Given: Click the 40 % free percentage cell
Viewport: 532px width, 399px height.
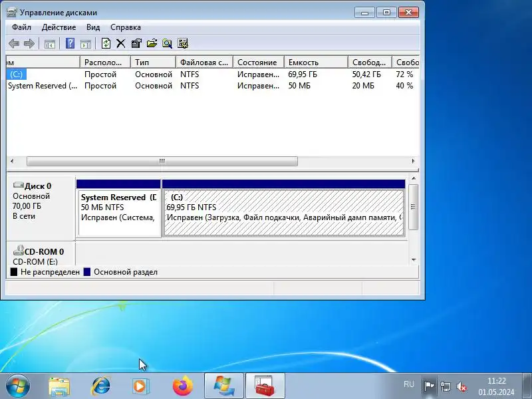Looking at the screenshot, I should (x=404, y=86).
